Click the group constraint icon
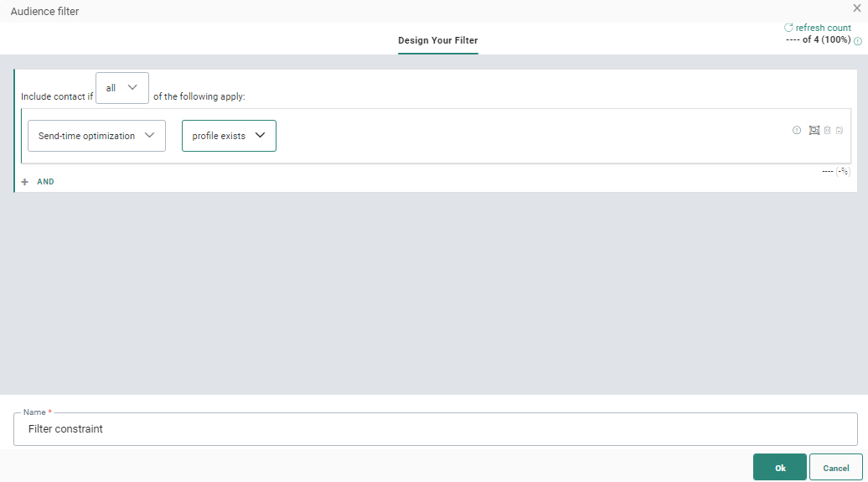868x482 pixels. tap(814, 130)
